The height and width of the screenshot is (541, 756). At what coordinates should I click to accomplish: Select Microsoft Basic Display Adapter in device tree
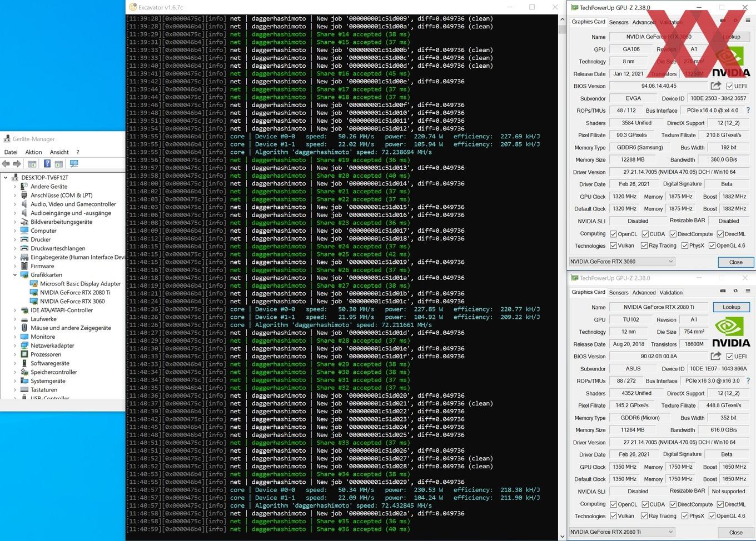tap(80, 284)
